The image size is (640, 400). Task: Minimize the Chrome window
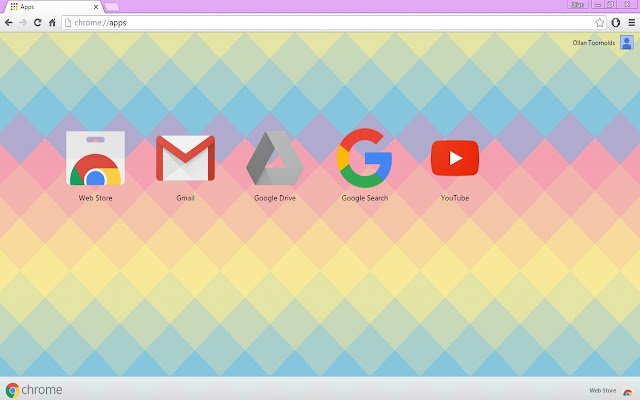point(598,4)
